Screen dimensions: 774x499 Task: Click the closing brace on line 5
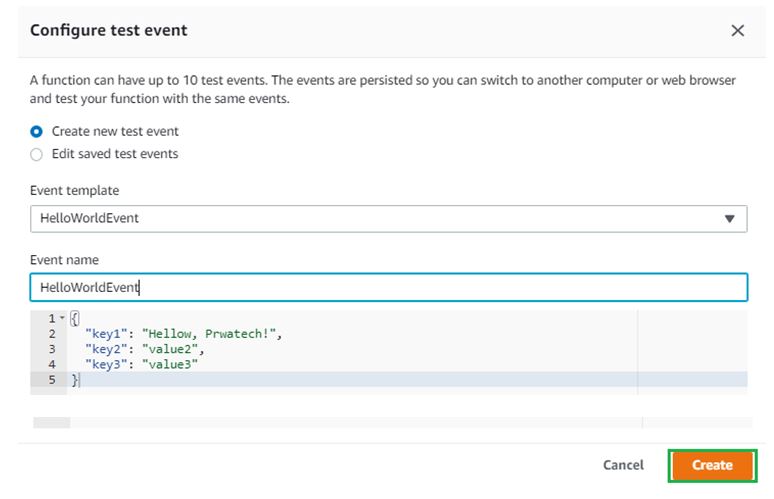click(x=73, y=380)
